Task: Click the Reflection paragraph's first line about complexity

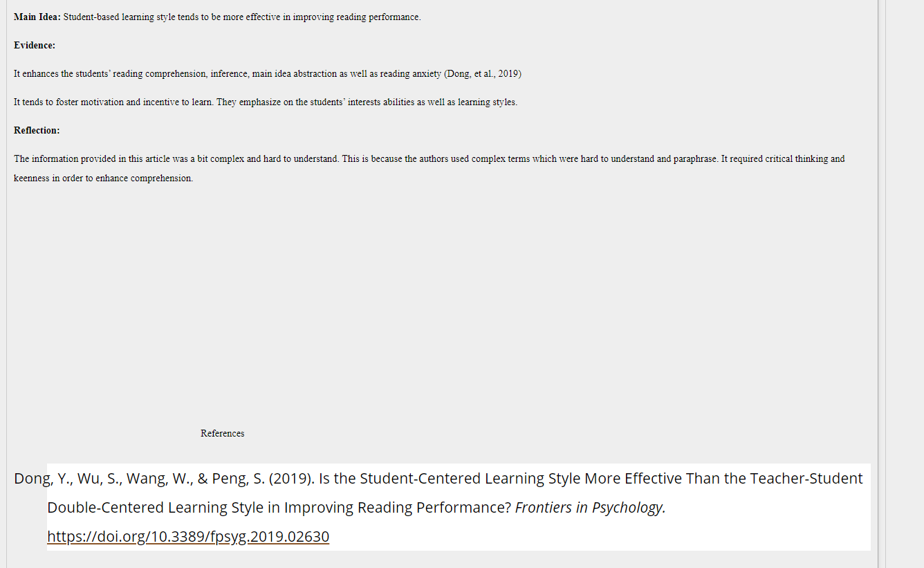Action: pyautogui.click(x=429, y=159)
